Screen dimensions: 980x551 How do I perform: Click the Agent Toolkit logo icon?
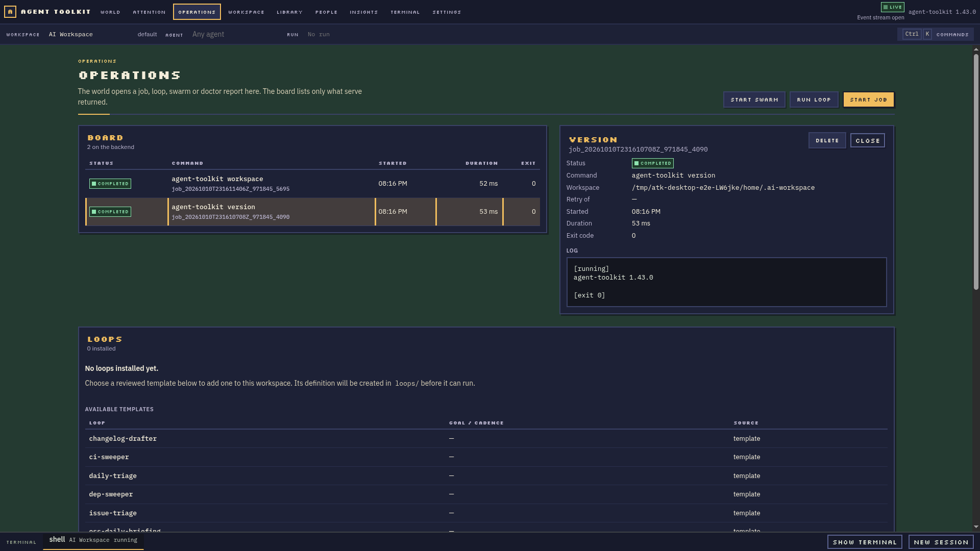[x=10, y=11]
